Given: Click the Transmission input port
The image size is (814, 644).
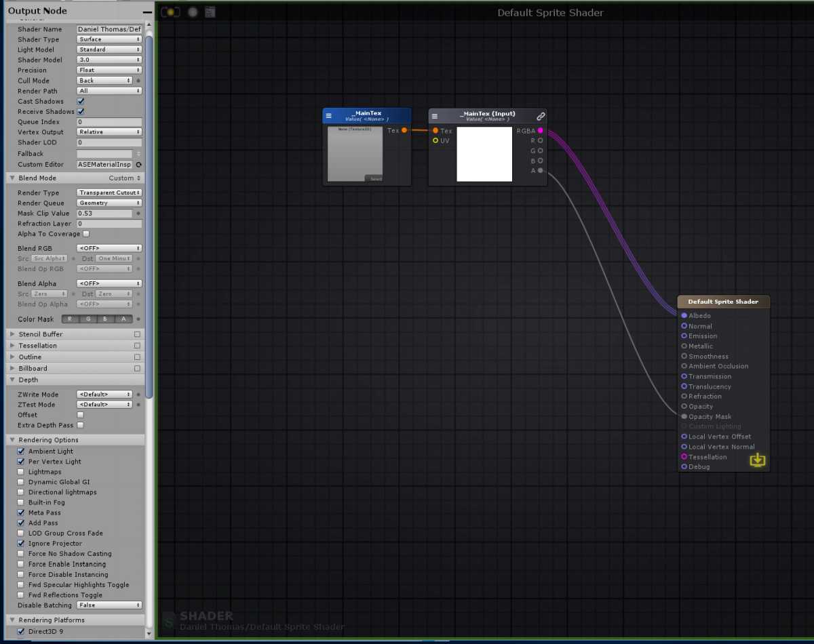Looking at the screenshot, I should [684, 376].
